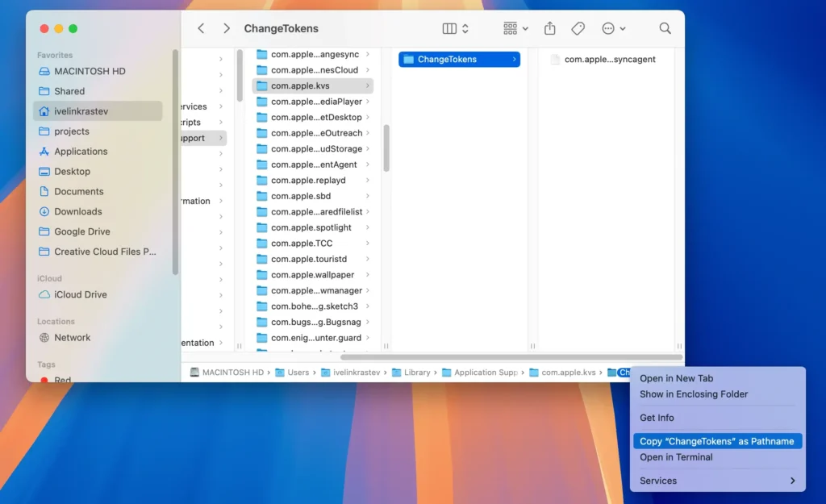Select com.enig...unter.guard folder
The height and width of the screenshot is (504, 826).
tap(313, 338)
